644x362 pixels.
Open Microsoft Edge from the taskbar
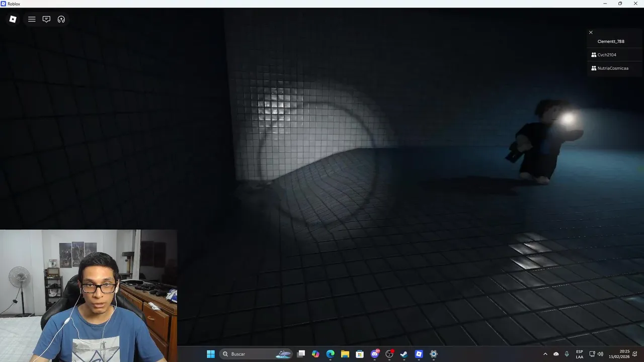pos(330,354)
